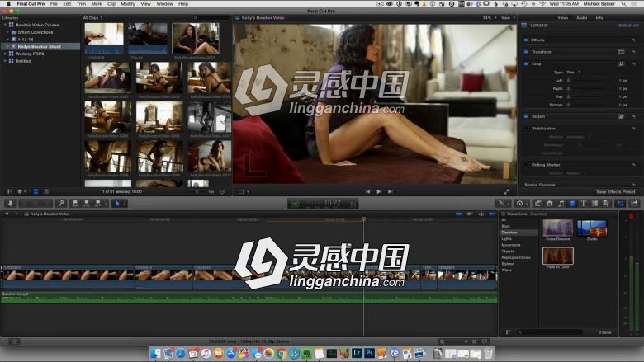Screen dimensions: 644x362
Task: Show the Effects browser icon
Action: tap(538, 204)
